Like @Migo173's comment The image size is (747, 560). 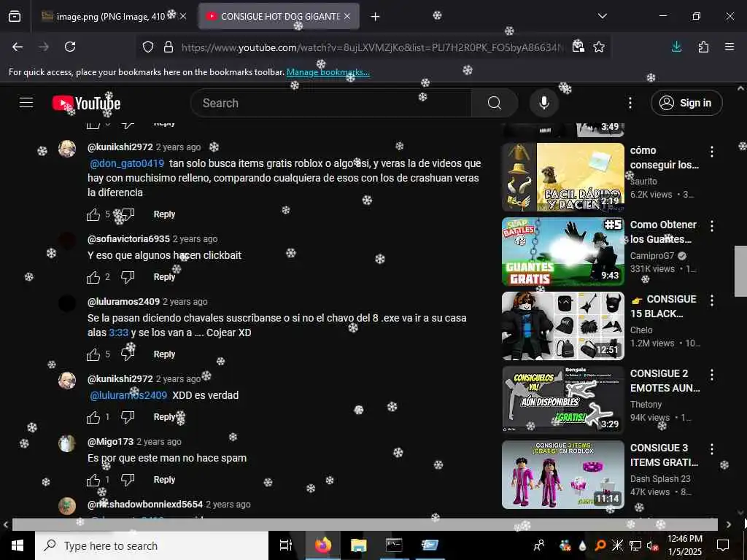(x=93, y=480)
